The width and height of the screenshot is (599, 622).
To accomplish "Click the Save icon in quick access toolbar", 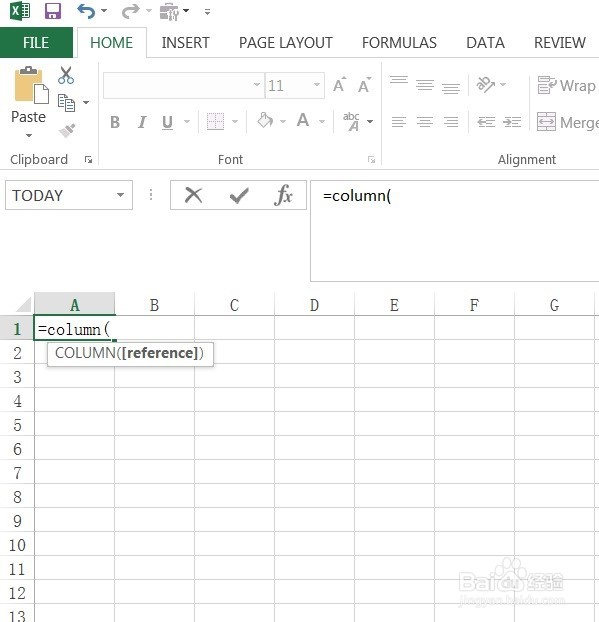I will tap(53, 11).
